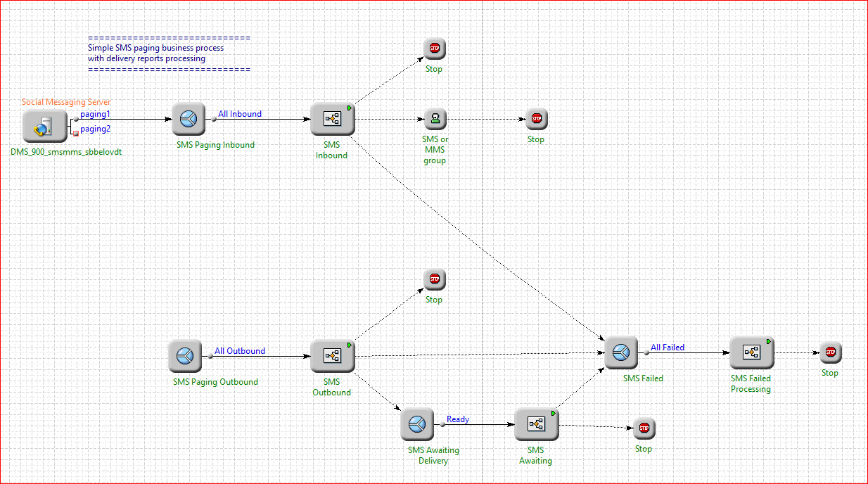Click the SMS or MMS group label
The width and height of the screenshot is (868, 484).
[x=435, y=150]
